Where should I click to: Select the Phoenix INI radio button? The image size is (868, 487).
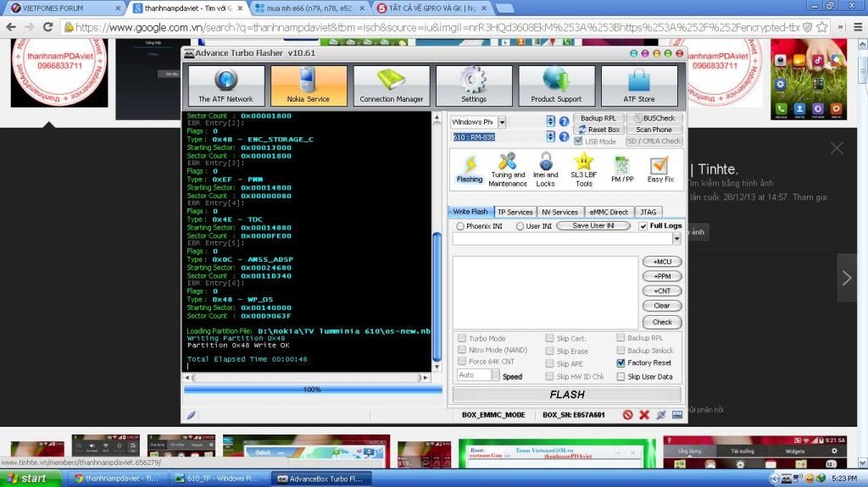[460, 226]
